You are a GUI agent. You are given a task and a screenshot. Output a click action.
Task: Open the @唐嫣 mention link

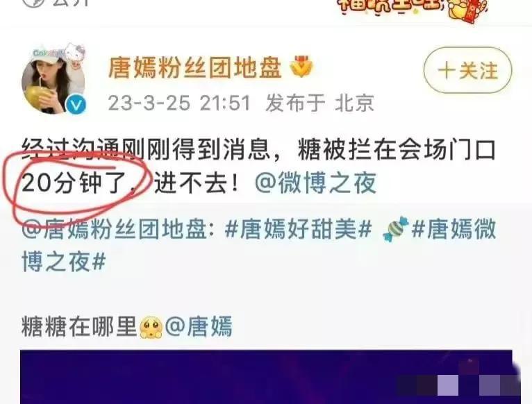pyautogui.click(x=199, y=326)
